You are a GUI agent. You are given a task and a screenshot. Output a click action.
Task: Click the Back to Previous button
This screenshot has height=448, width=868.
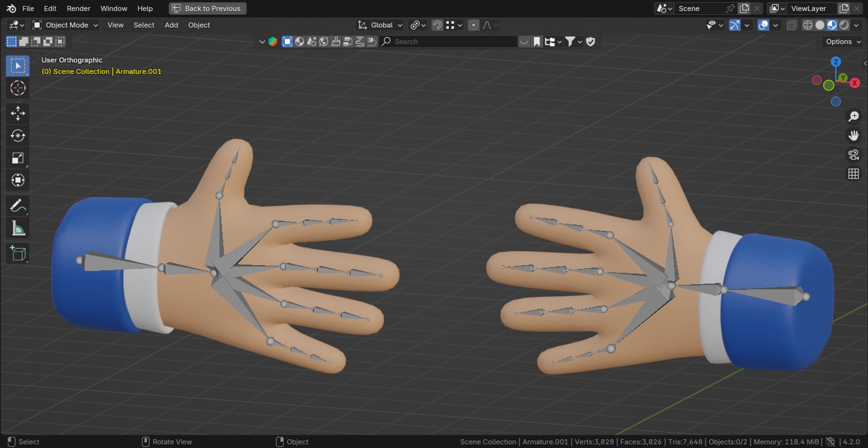click(x=208, y=9)
